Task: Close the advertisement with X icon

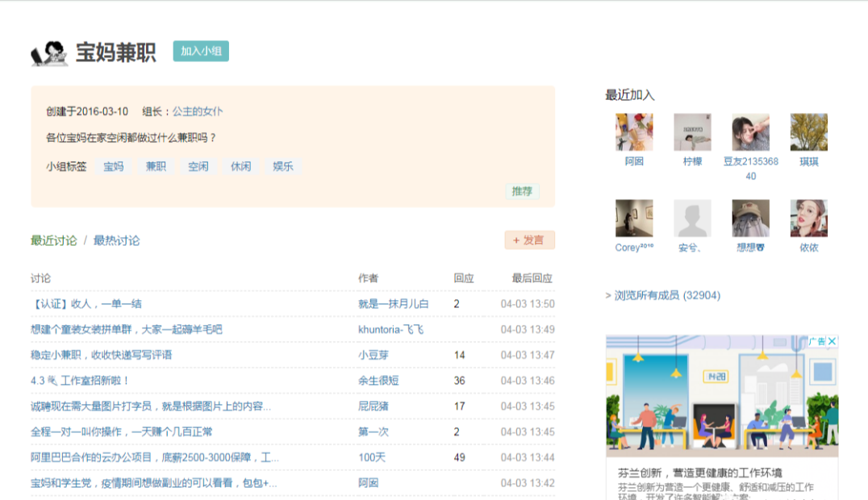Action: [x=832, y=341]
